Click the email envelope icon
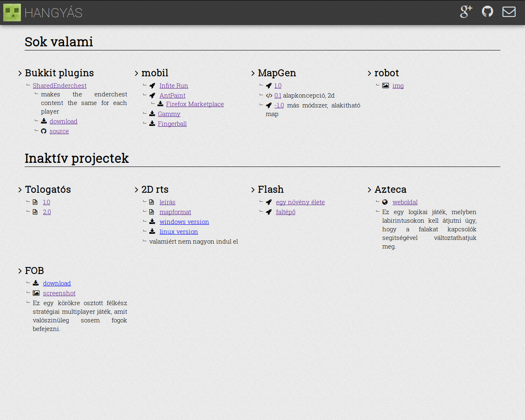 click(x=509, y=12)
